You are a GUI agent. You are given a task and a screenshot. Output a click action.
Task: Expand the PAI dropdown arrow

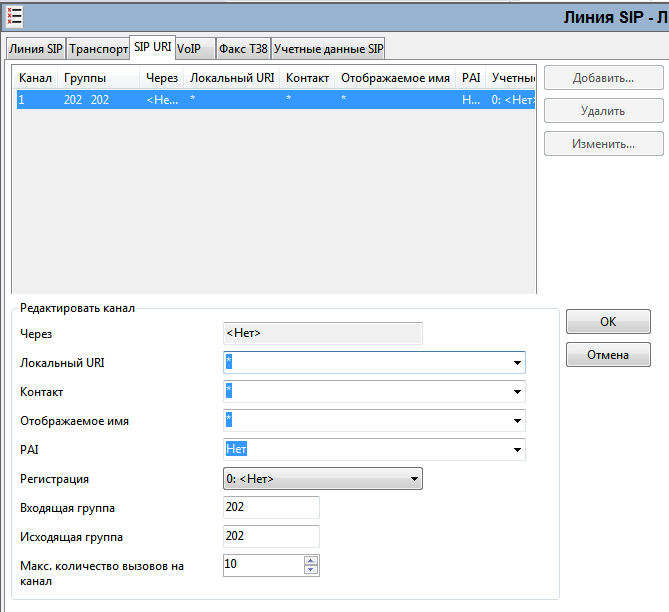(x=517, y=450)
